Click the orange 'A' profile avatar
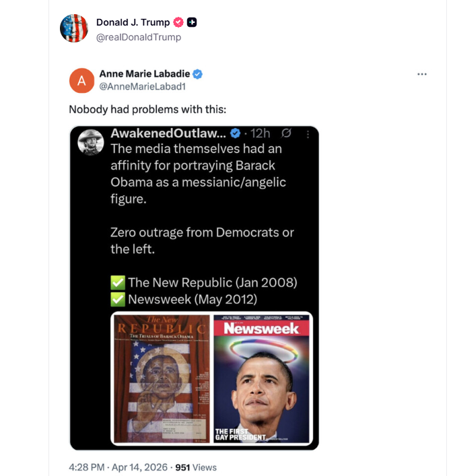The width and height of the screenshot is (449, 476). pos(81,81)
